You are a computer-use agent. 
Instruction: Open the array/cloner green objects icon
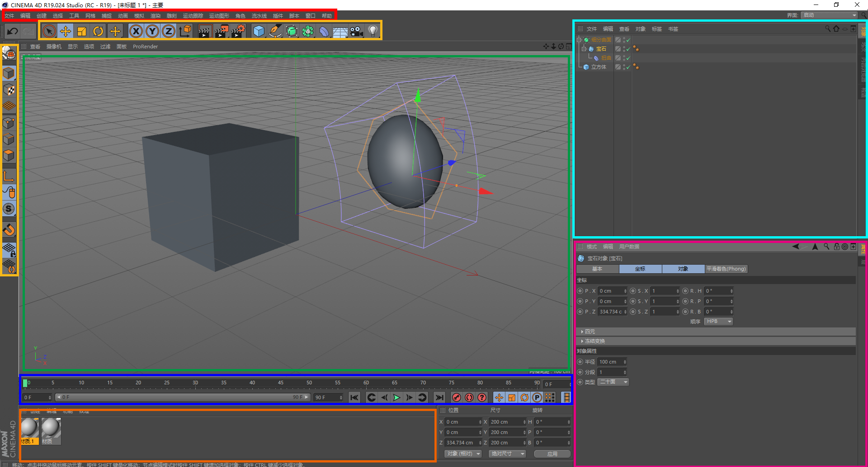pyautogui.click(x=308, y=31)
